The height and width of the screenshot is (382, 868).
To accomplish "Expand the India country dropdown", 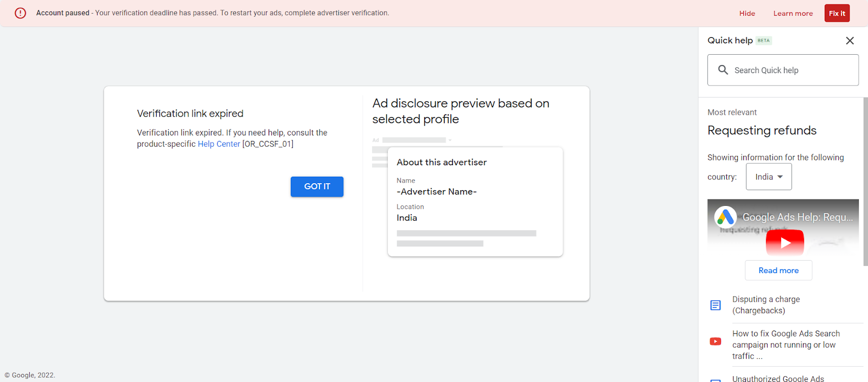I will click(x=768, y=177).
